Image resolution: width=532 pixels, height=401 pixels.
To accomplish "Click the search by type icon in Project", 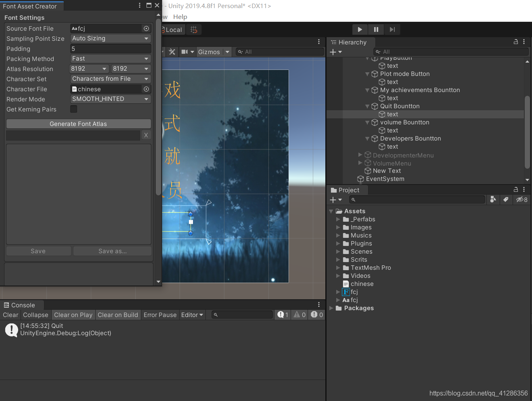I will click(493, 199).
